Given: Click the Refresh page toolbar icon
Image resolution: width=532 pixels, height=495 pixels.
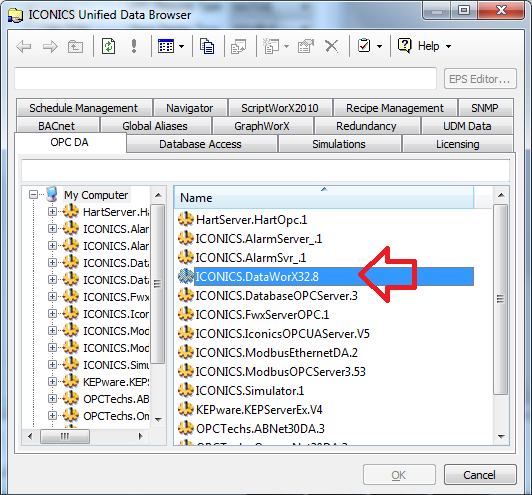Looking at the screenshot, I should [x=109, y=46].
